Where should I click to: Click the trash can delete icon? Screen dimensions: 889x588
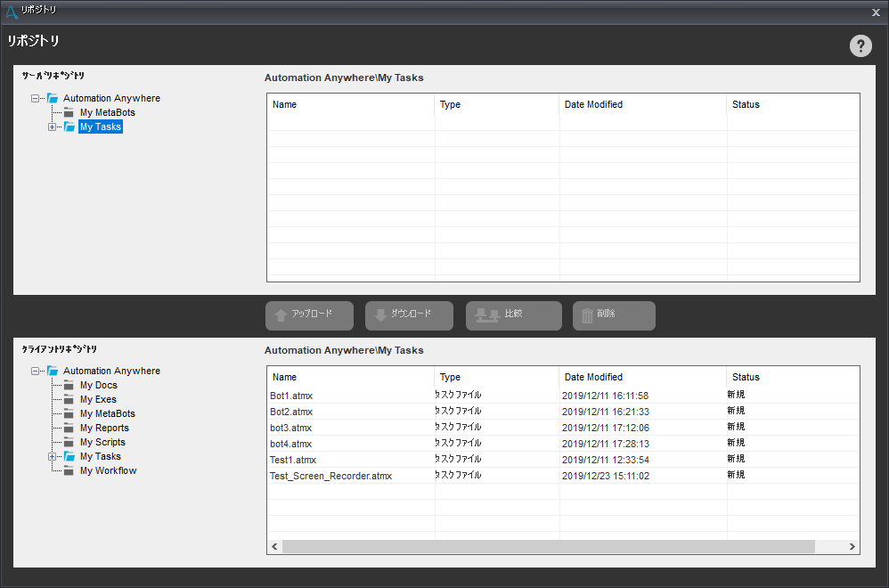pos(587,315)
